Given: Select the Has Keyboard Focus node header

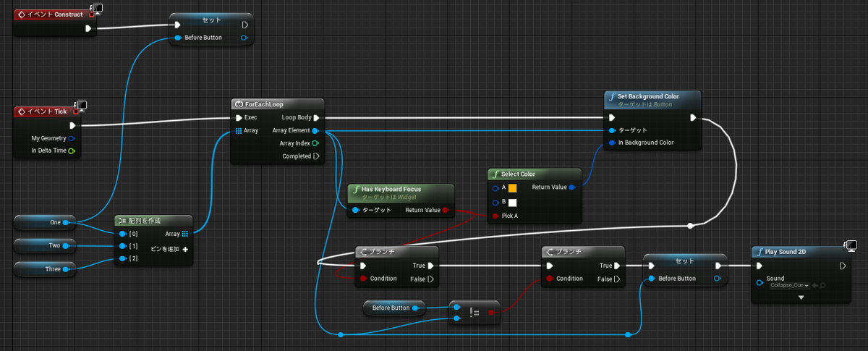Looking at the screenshot, I should point(400,192).
